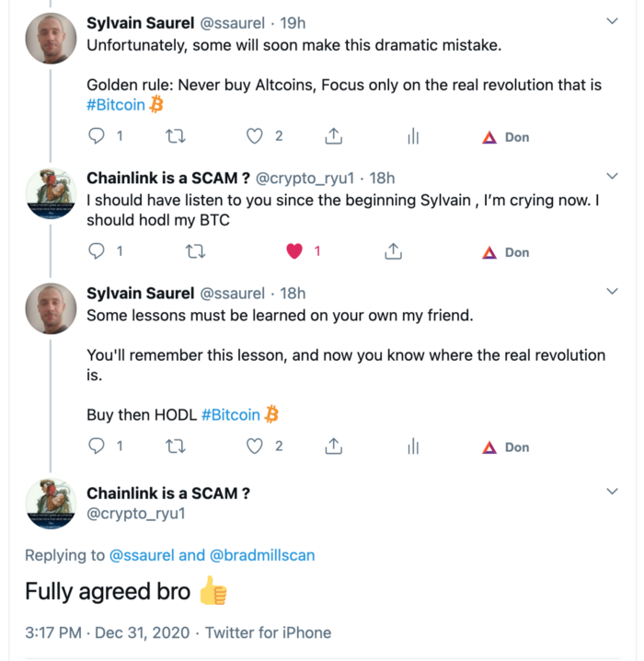The height and width of the screenshot is (661, 644).
Task: Click the Twitter for iPhone source label
Action: [x=268, y=632]
